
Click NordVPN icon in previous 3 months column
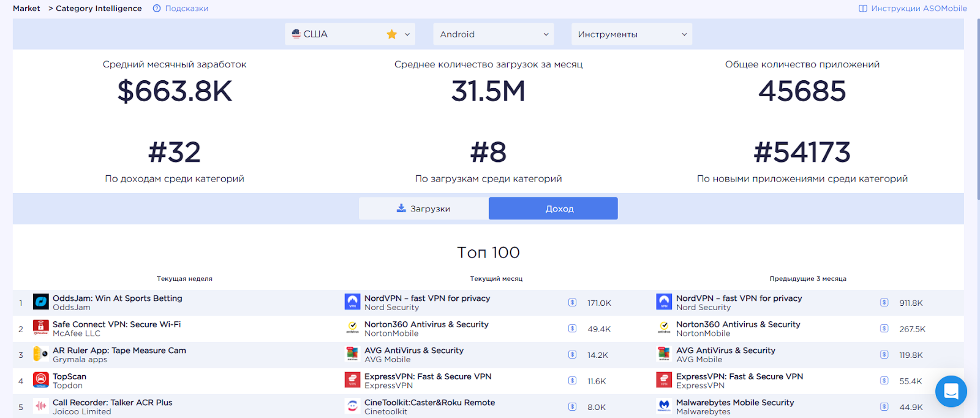coord(665,302)
